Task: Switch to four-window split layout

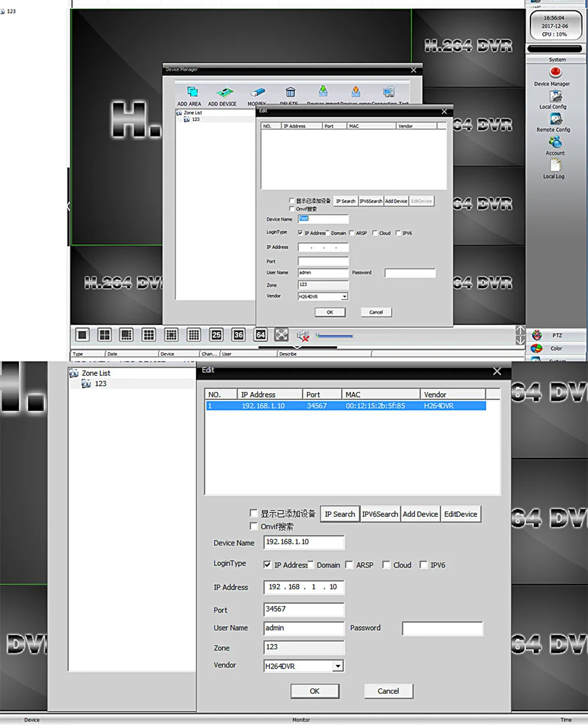Action: (x=105, y=335)
